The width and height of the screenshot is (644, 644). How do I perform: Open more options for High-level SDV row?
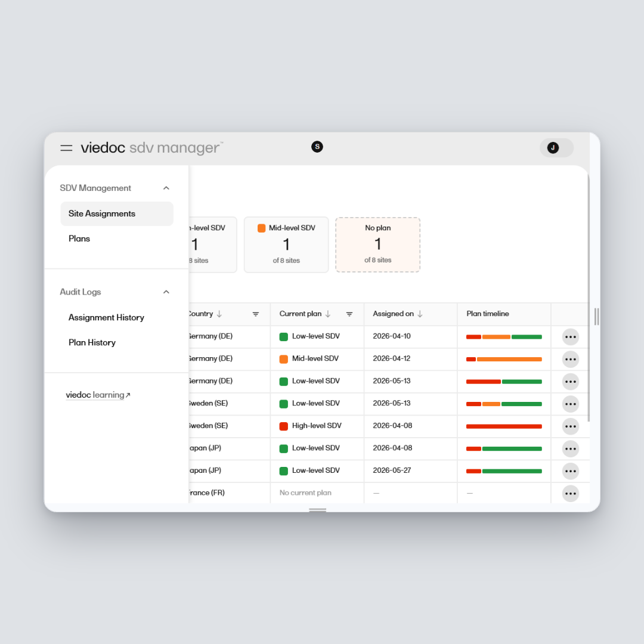tap(571, 426)
